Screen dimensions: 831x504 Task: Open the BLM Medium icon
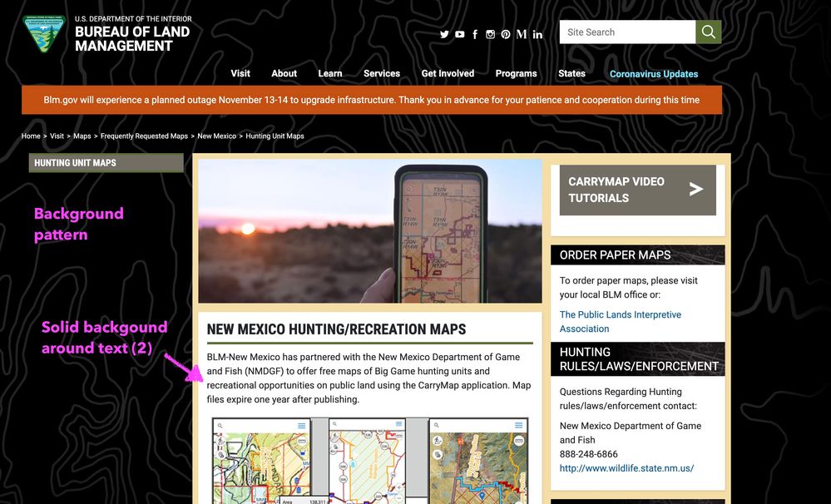click(522, 34)
